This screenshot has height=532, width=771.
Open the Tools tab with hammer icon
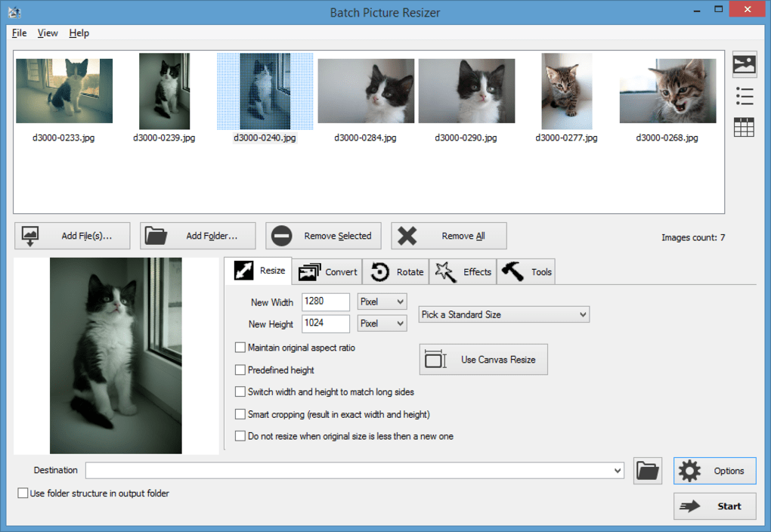coord(527,272)
